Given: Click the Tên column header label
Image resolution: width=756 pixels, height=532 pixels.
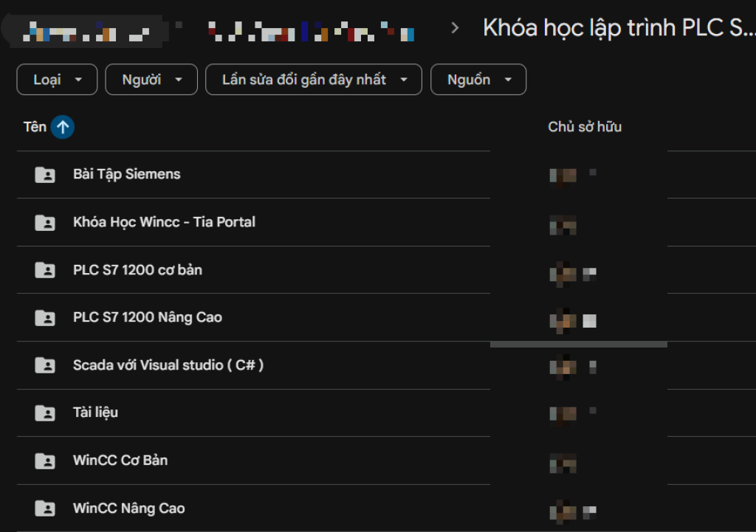Looking at the screenshot, I should point(35,127).
